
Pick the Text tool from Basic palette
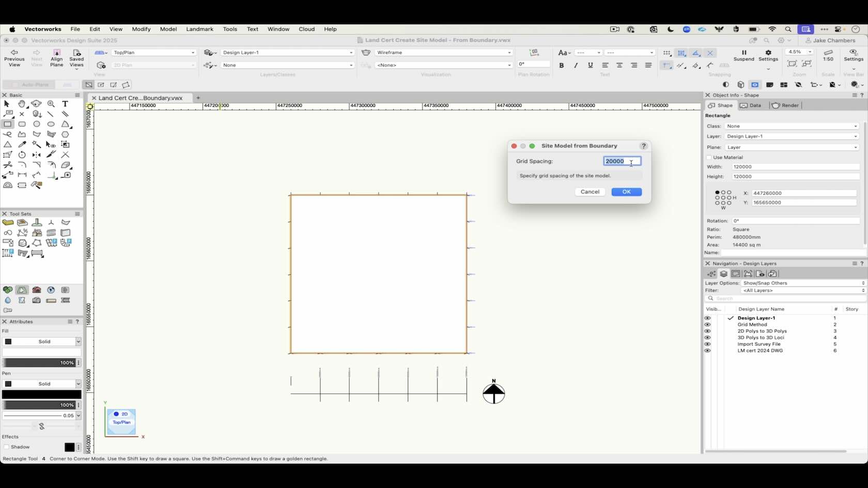pyautogui.click(x=65, y=104)
